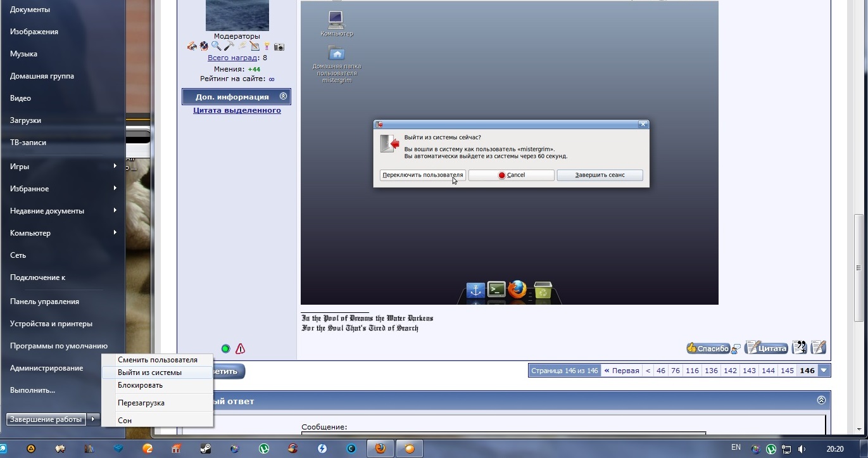Switch to the Firefox taskbar button
The width and height of the screenshot is (868, 458).
(380, 448)
